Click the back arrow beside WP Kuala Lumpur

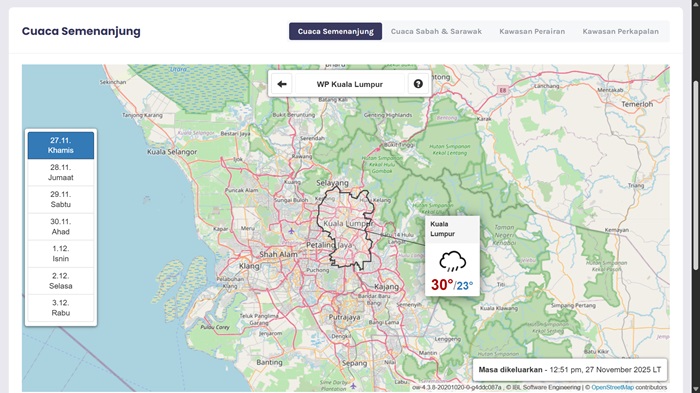coord(282,84)
